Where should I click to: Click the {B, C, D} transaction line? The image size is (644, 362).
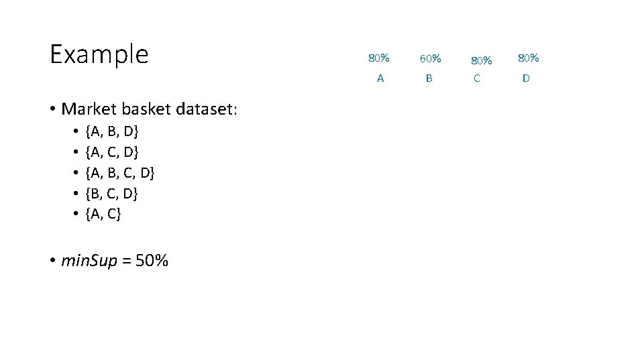[112, 194]
